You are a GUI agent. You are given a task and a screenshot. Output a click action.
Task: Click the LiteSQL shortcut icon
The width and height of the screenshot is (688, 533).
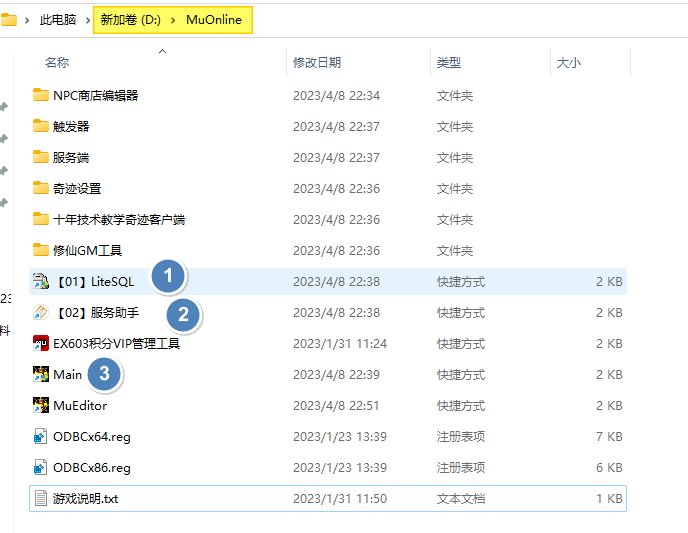tap(41, 281)
